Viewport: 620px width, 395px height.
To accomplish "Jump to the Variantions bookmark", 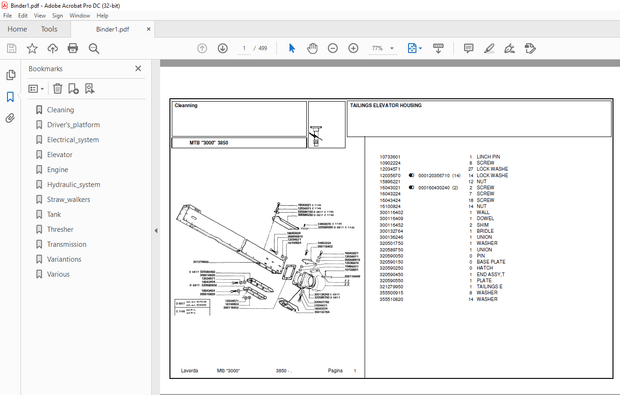I will tap(64, 259).
